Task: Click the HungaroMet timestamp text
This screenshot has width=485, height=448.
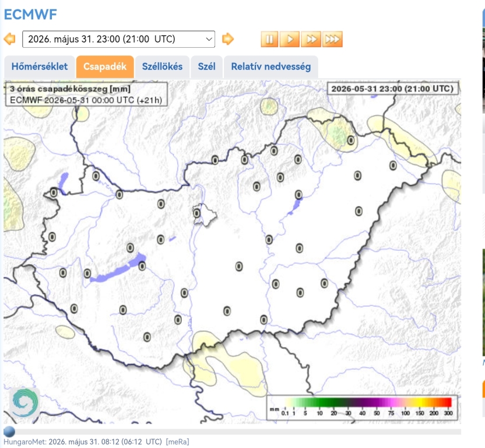Action: [83, 442]
